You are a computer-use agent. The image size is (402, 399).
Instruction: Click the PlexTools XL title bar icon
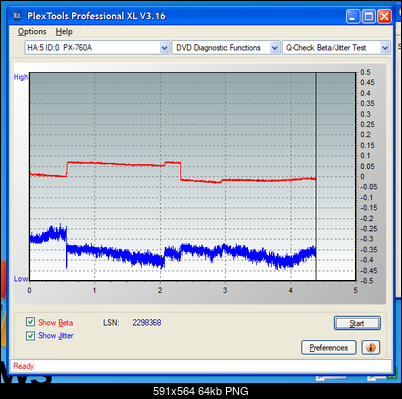click(17, 16)
